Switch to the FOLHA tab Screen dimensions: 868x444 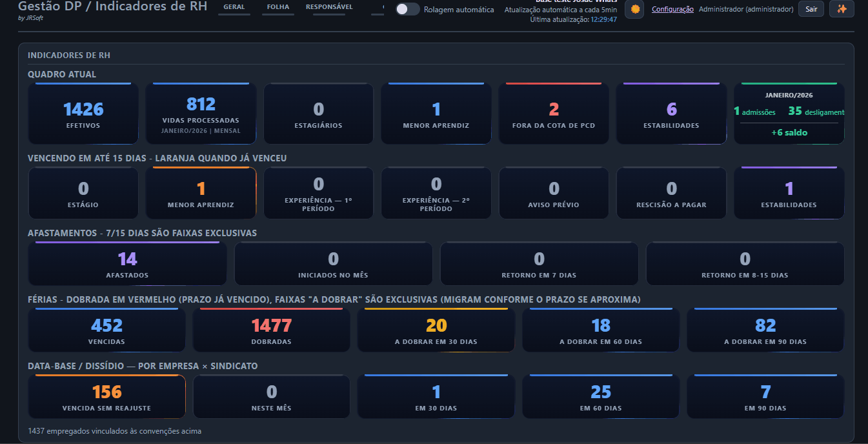278,7
